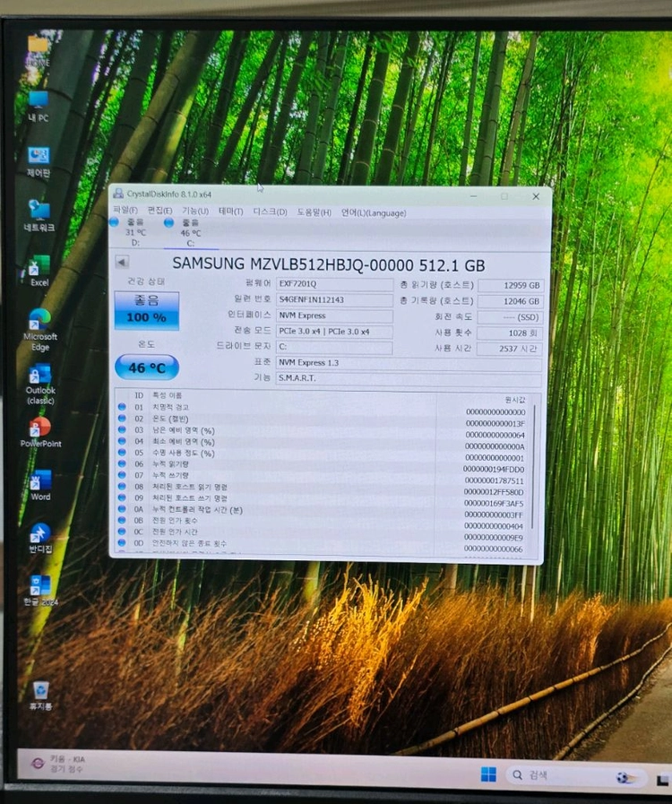
Task: Open the 기능(U) menu
Action: point(195,212)
